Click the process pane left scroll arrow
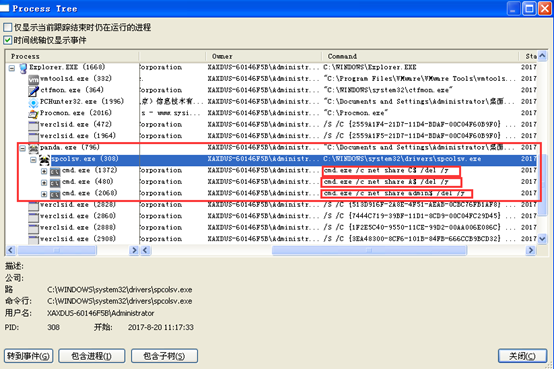The width and height of the screenshot is (554, 369). pyautogui.click(x=10, y=250)
